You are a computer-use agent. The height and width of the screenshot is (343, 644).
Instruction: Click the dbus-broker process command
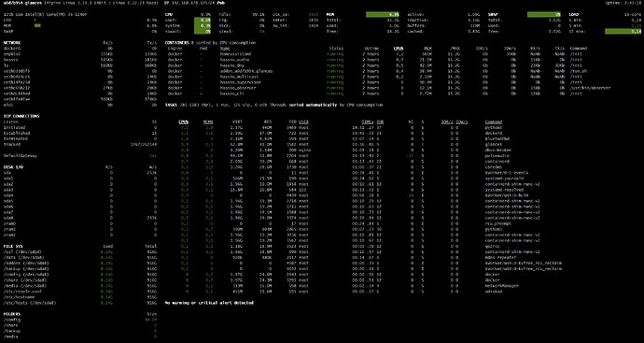[x=498, y=150]
